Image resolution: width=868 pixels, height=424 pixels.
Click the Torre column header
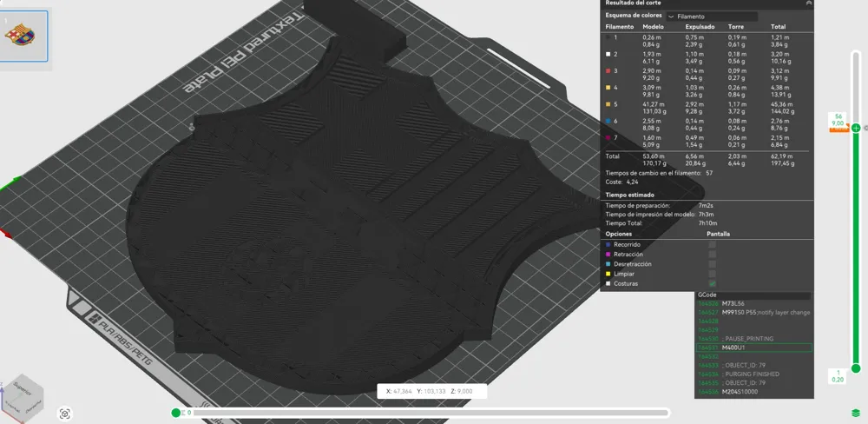click(x=734, y=27)
